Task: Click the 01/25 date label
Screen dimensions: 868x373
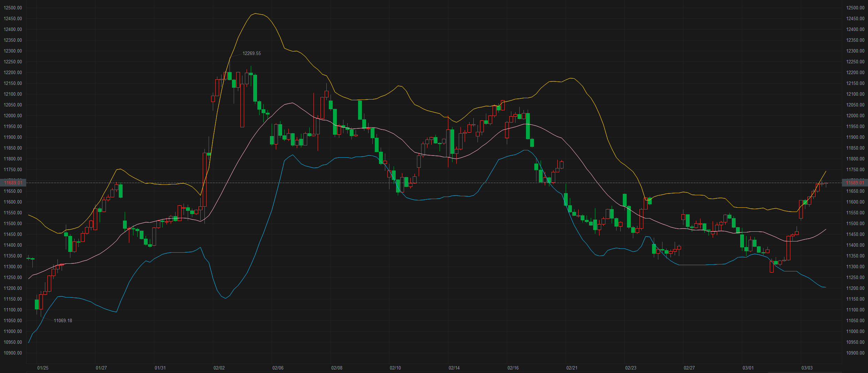Action: (x=43, y=368)
